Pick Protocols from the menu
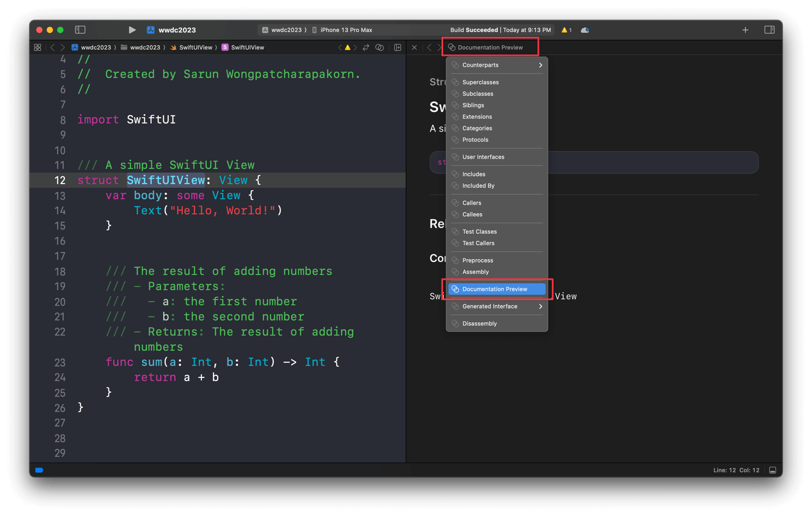The width and height of the screenshot is (812, 516). point(497,140)
